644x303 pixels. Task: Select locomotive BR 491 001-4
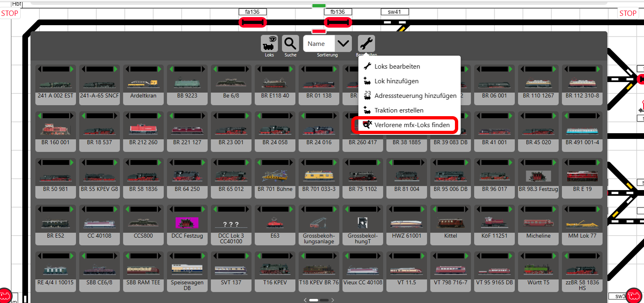point(583,132)
